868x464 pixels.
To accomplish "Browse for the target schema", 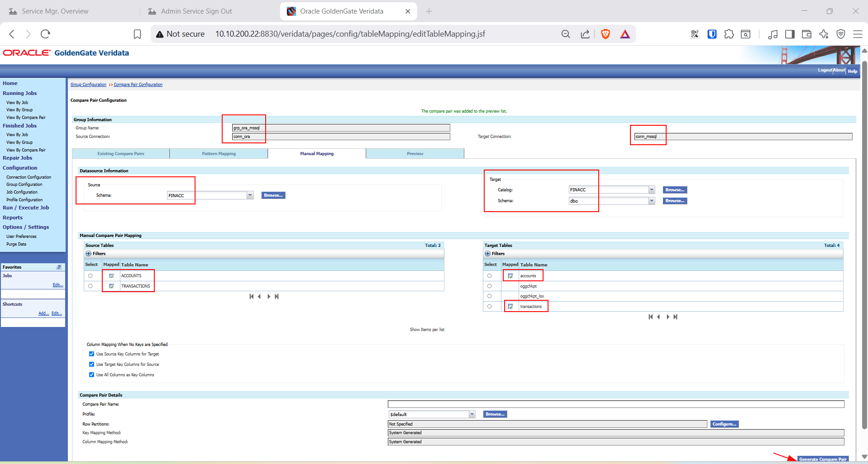I will point(675,201).
